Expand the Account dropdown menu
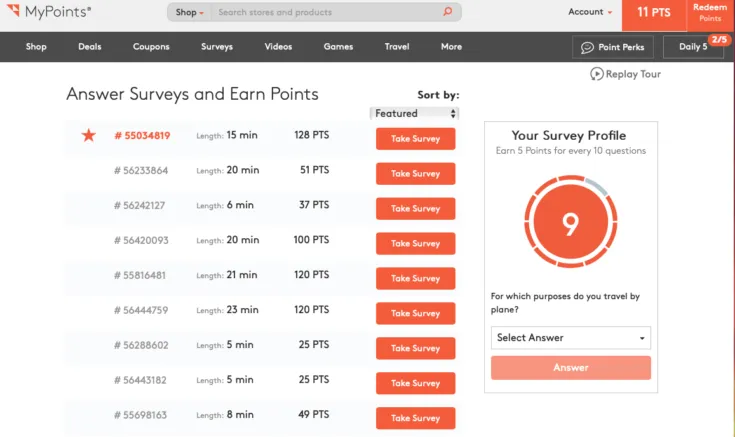 click(590, 12)
